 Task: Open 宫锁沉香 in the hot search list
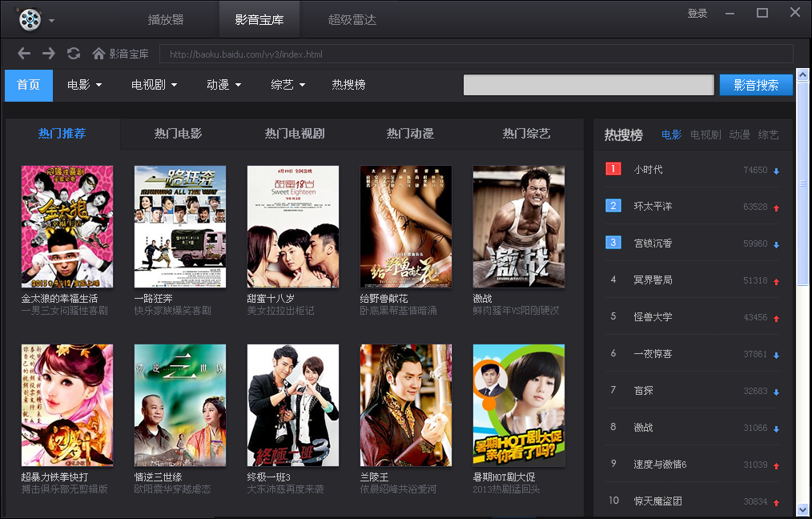point(653,243)
